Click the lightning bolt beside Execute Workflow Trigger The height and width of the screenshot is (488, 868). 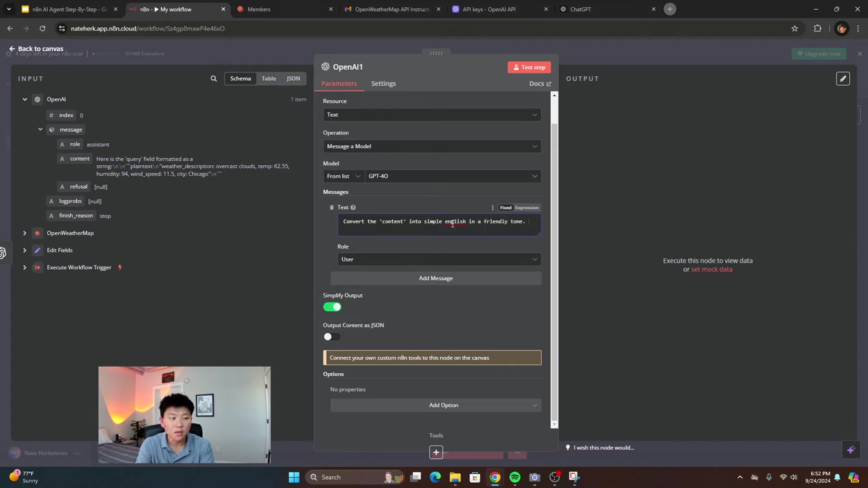tap(120, 267)
